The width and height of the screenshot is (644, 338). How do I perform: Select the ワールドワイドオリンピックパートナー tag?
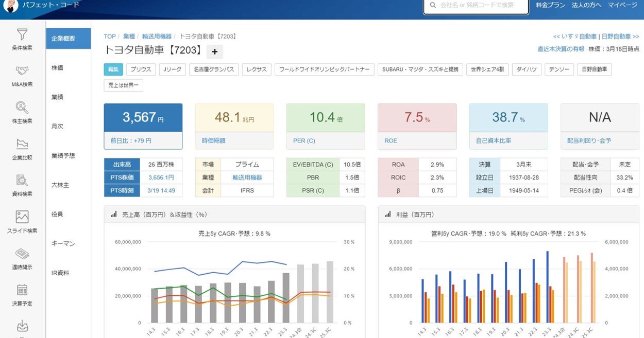pyautogui.click(x=324, y=69)
